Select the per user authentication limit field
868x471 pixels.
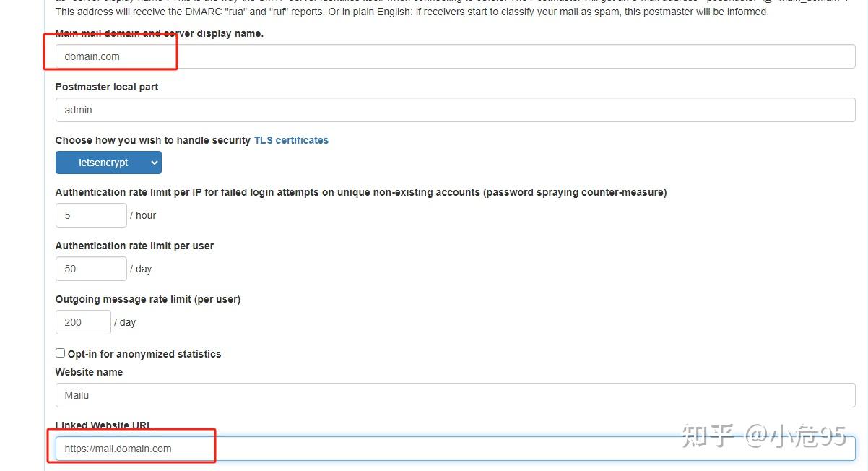(x=90, y=269)
